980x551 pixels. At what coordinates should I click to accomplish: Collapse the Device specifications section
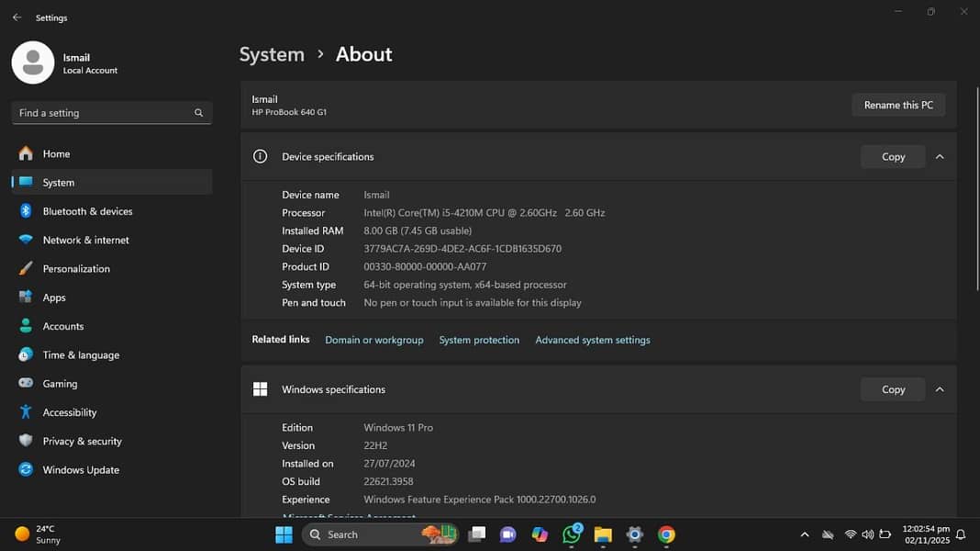click(940, 157)
